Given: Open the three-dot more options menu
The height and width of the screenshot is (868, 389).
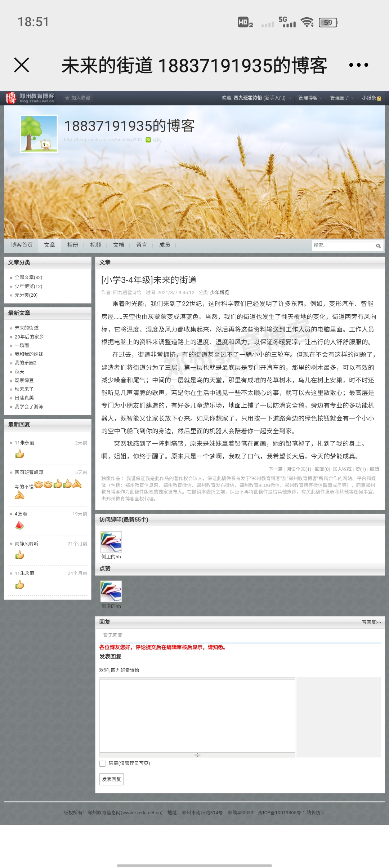Looking at the screenshot, I should coord(358,65).
